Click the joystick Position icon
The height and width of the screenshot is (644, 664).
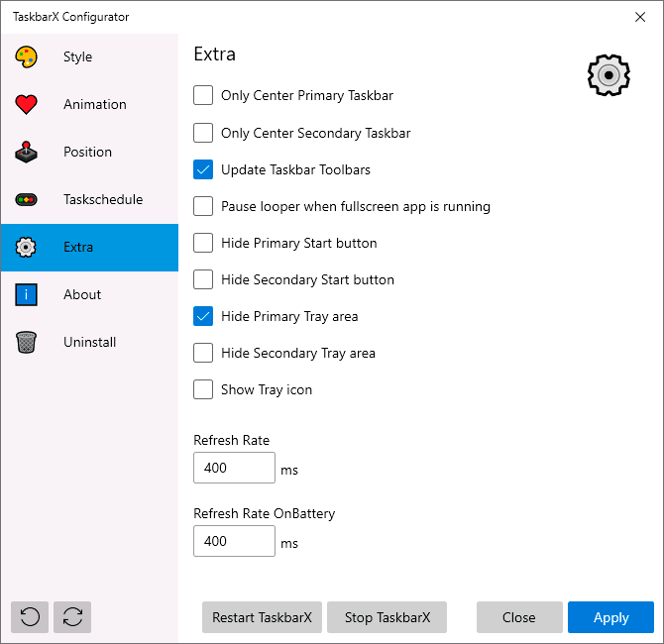[27, 153]
